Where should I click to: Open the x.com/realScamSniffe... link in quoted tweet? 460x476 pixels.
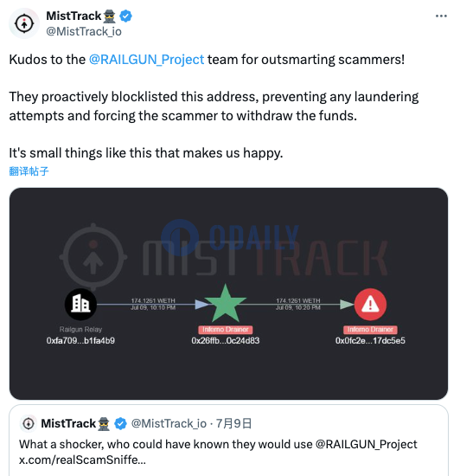coord(82,460)
